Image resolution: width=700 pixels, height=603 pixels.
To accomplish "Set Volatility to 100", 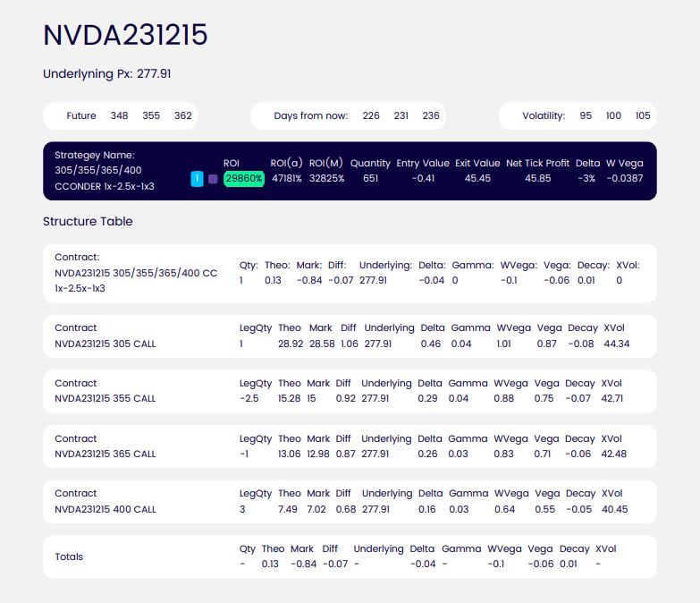I will (613, 116).
